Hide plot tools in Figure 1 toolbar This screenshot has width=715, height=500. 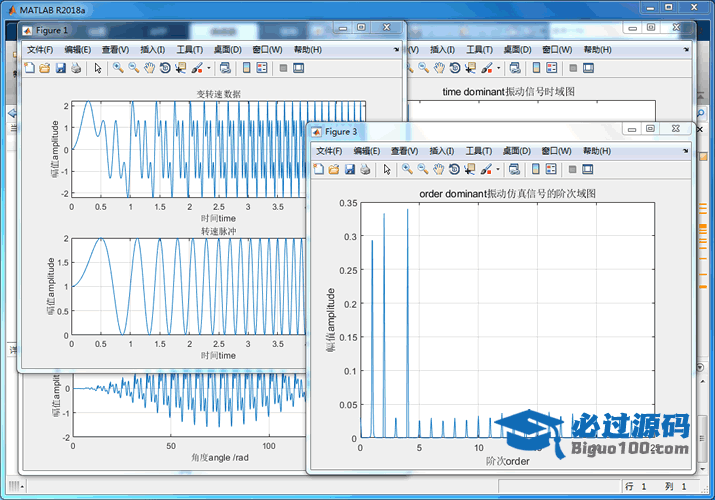pyautogui.click(x=283, y=68)
